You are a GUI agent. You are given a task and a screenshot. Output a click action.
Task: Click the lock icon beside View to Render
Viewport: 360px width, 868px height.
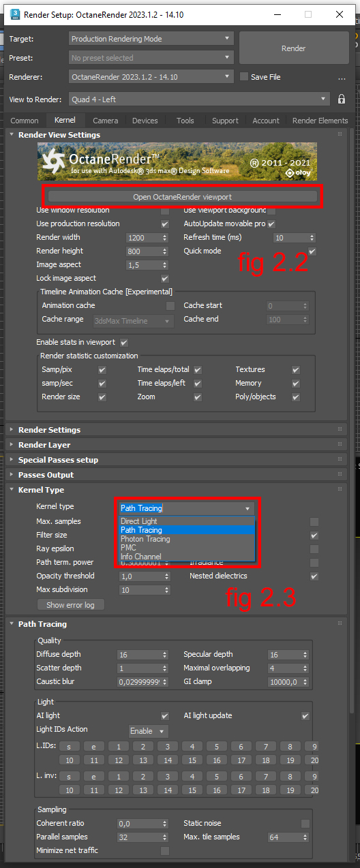(342, 99)
